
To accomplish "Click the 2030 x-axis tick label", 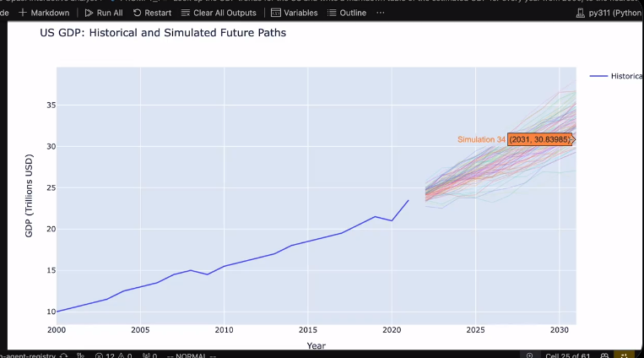I will 560,329.
